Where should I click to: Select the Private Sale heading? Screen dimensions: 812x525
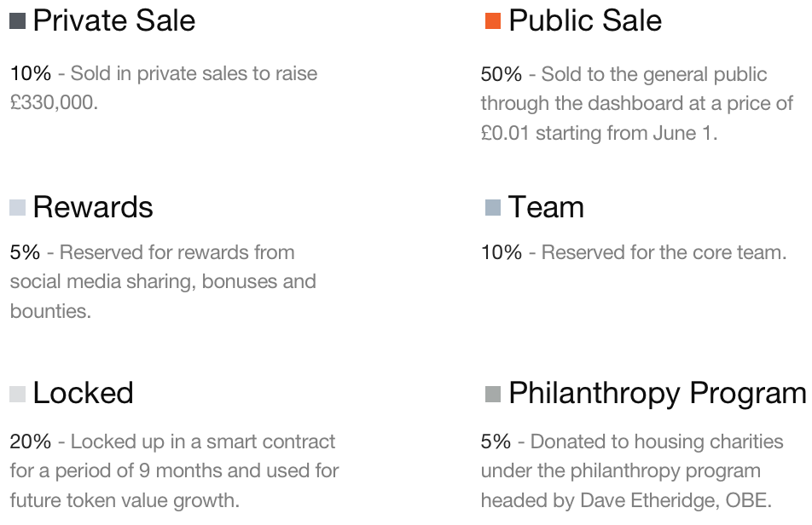coord(114,20)
